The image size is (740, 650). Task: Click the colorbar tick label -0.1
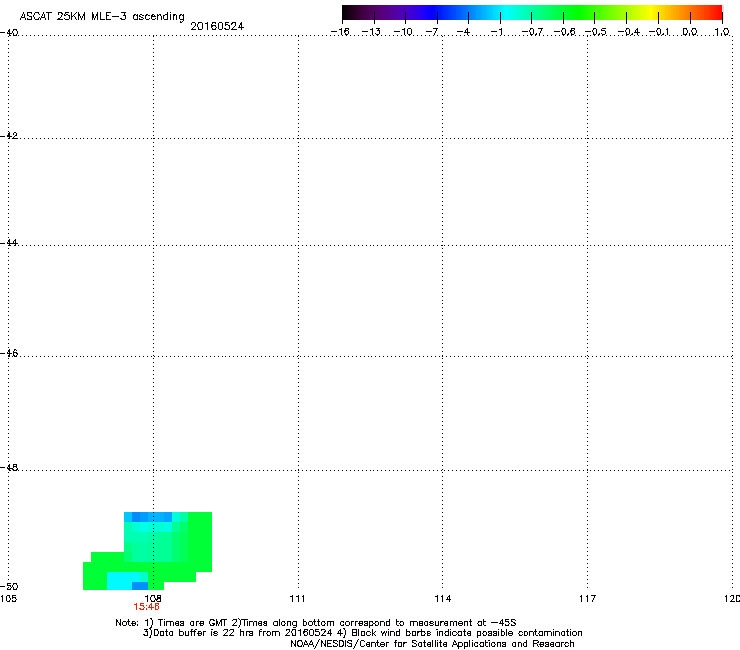point(659,32)
